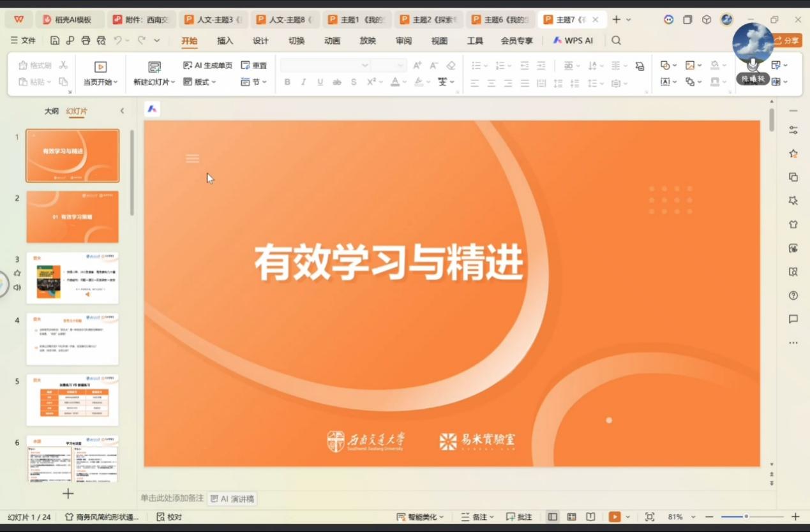Screen dimensions: 810x532
Task: Click the Increase indent icon
Action: (541, 65)
